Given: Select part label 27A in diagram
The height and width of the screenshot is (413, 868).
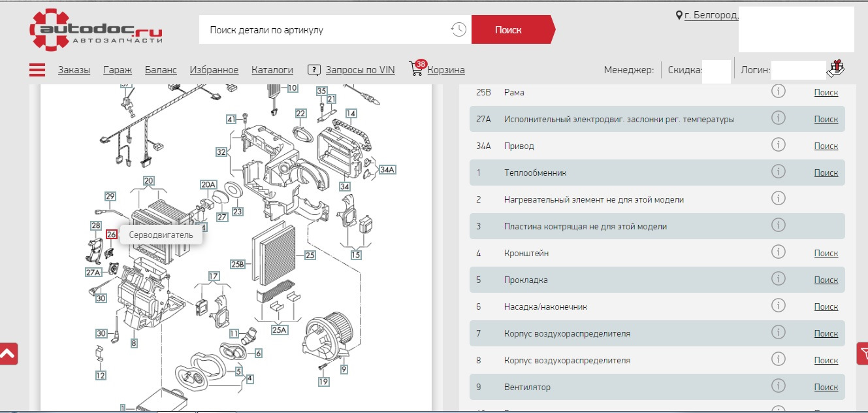Looking at the screenshot, I should click(93, 272).
